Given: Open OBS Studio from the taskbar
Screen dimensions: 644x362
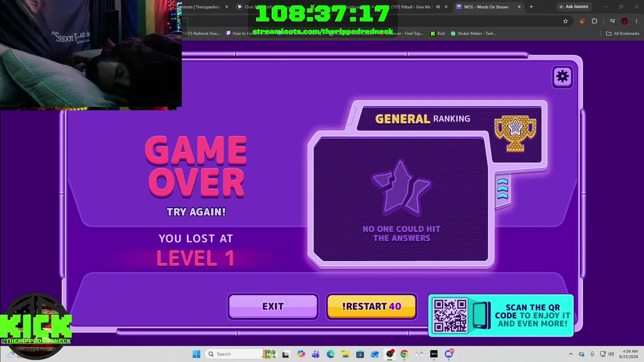Looking at the screenshot, I should tap(390, 354).
